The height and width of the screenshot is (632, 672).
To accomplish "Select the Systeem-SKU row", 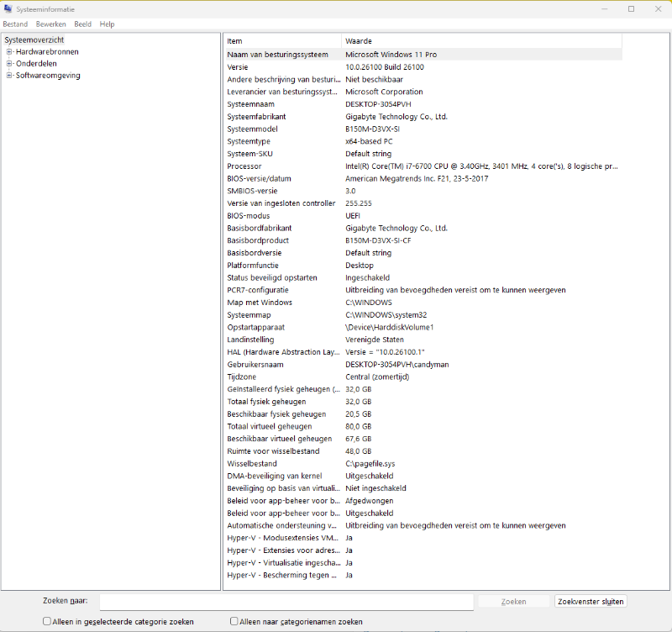I will [x=423, y=154].
